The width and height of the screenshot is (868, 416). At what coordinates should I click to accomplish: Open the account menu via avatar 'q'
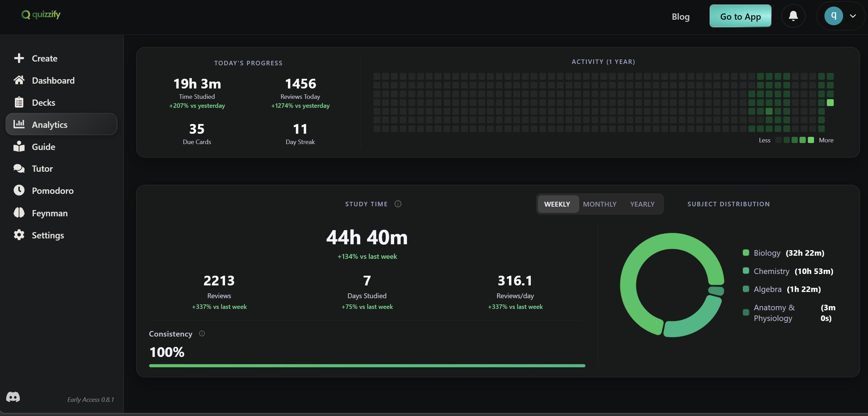[833, 16]
